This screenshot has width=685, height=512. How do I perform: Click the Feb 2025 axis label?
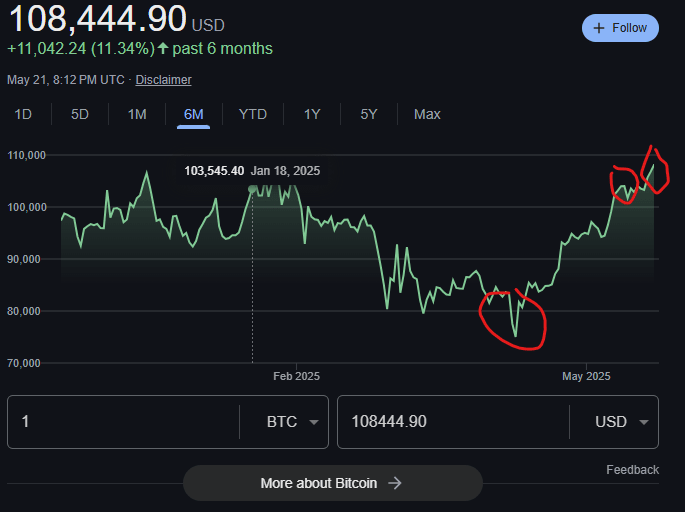click(296, 376)
